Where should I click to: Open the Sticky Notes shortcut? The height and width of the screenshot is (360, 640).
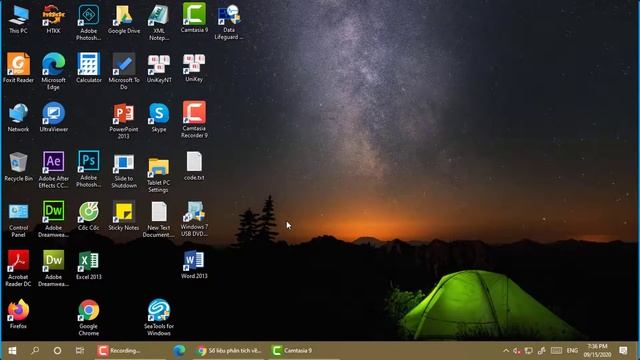(124, 216)
